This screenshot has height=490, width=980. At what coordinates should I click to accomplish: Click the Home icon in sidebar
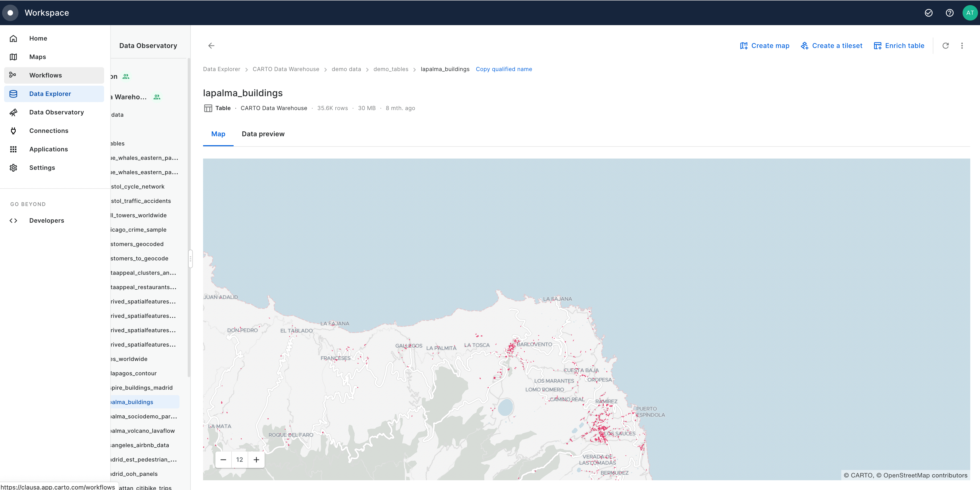pyautogui.click(x=13, y=38)
